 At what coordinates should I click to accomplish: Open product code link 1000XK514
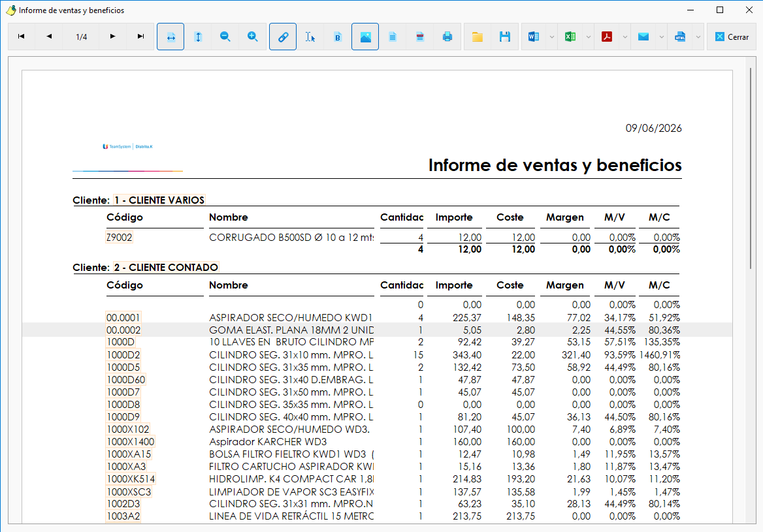(131, 479)
